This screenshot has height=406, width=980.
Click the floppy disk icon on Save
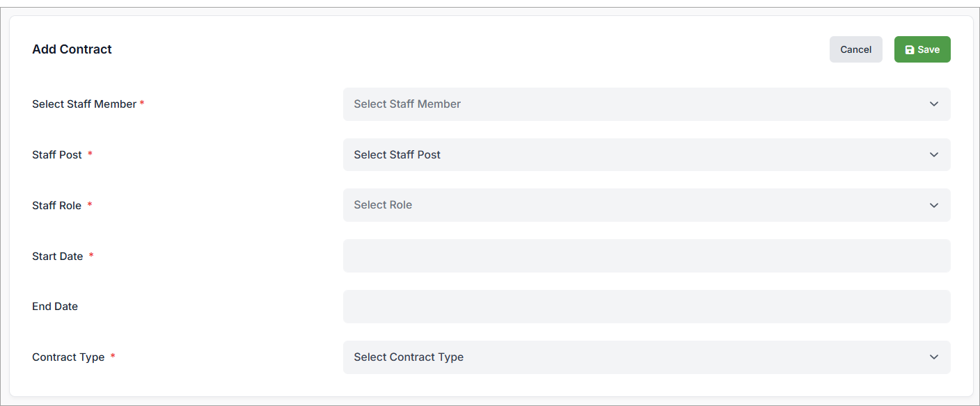pos(909,50)
